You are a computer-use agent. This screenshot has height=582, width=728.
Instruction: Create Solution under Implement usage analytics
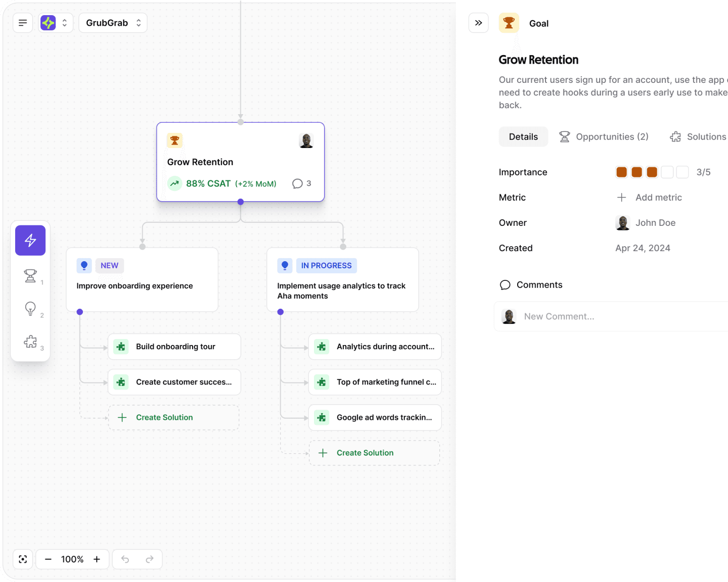(x=375, y=453)
